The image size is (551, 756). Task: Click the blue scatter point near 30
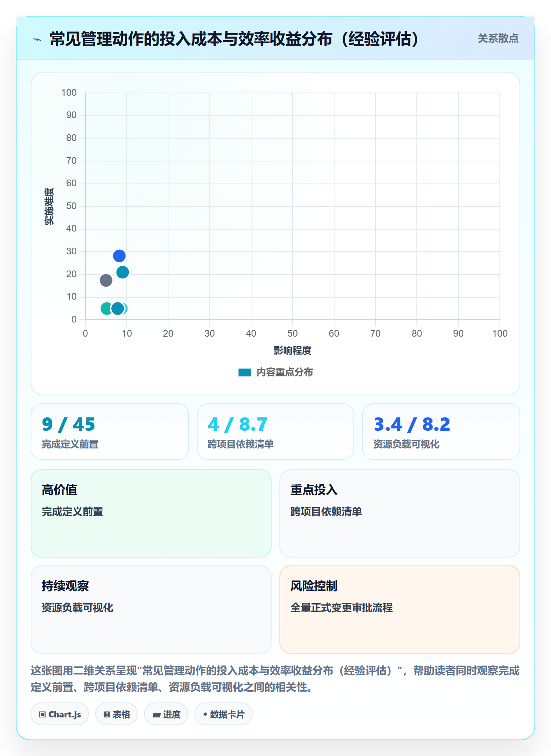(119, 256)
